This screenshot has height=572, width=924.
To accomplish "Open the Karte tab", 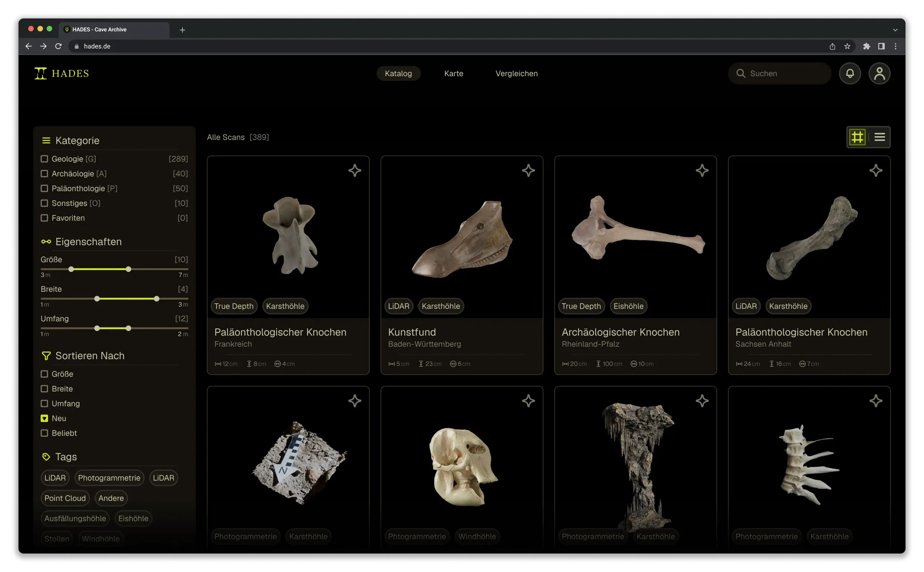I will click(x=453, y=73).
